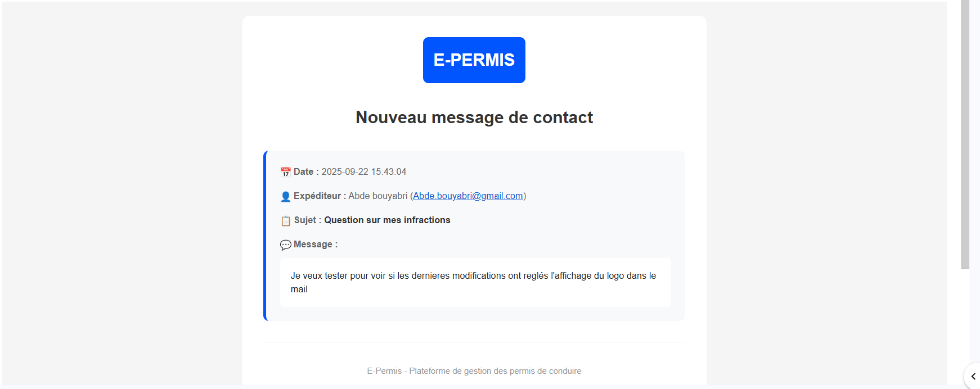This screenshot has width=980, height=389.
Task: Click the "Date :" label
Action: tap(306, 171)
